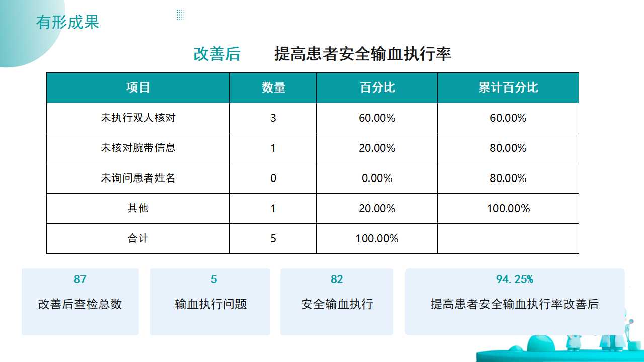Click the 94.25% value in the last card

[x=514, y=279]
